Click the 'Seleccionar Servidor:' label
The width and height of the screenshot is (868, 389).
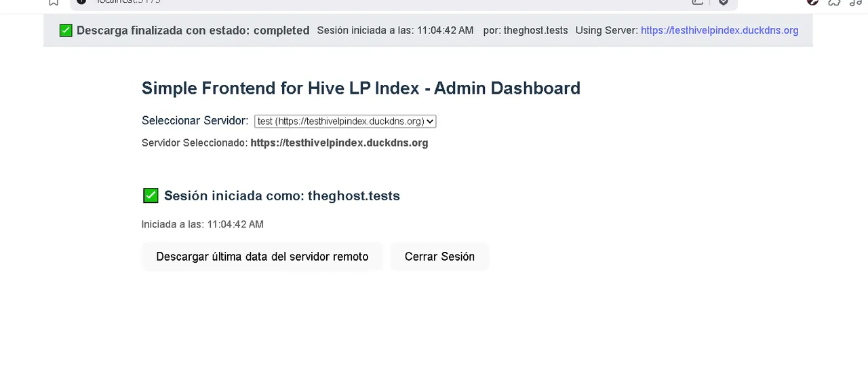tap(195, 120)
